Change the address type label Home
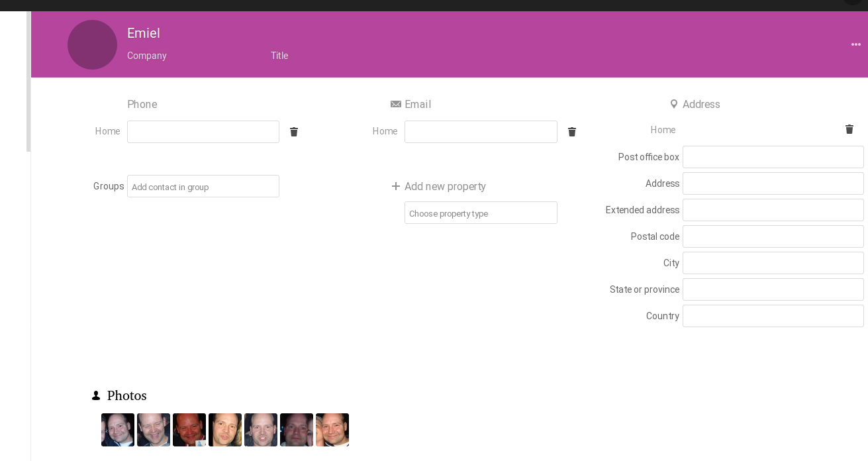Viewport: 868px width, 461px height. (663, 130)
